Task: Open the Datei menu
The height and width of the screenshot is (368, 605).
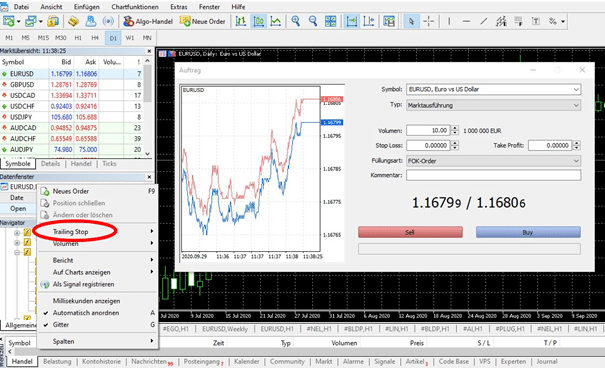Action: coord(21,7)
